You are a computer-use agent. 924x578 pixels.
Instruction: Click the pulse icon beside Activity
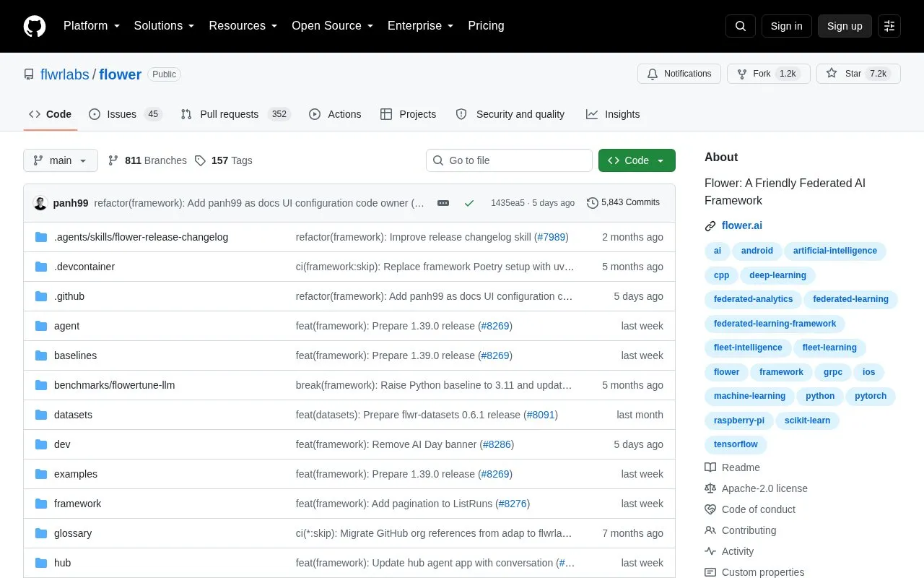click(710, 551)
